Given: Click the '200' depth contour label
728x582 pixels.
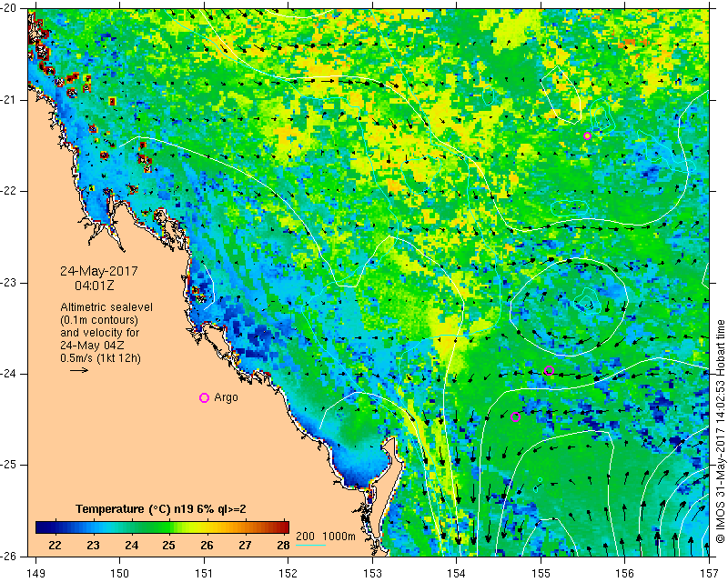Looking at the screenshot, I should (x=305, y=536).
